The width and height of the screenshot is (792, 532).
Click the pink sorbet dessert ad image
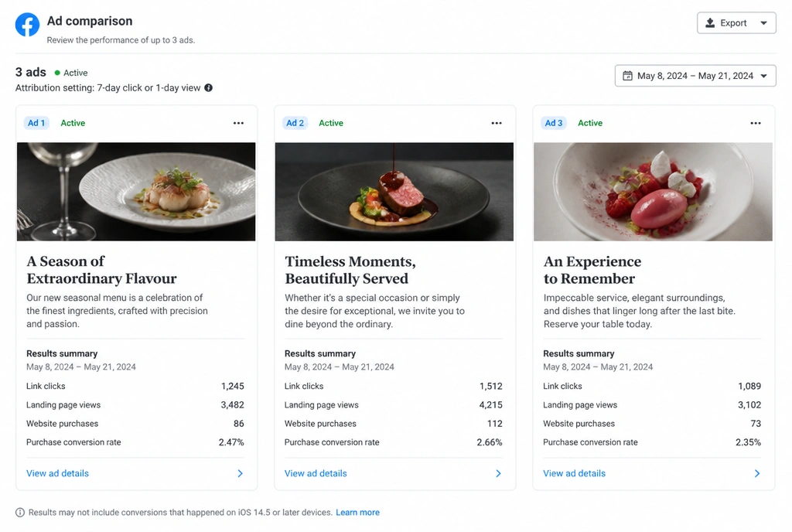(653, 192)
